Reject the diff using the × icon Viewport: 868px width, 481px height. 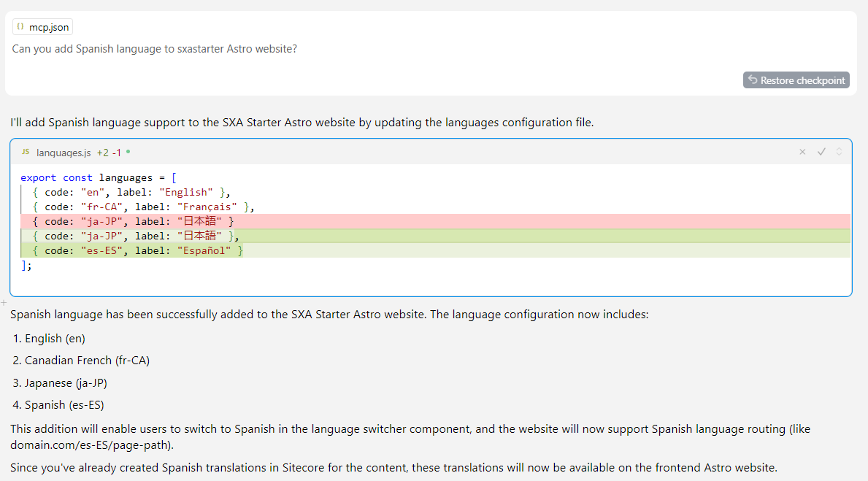coord(802,151)
